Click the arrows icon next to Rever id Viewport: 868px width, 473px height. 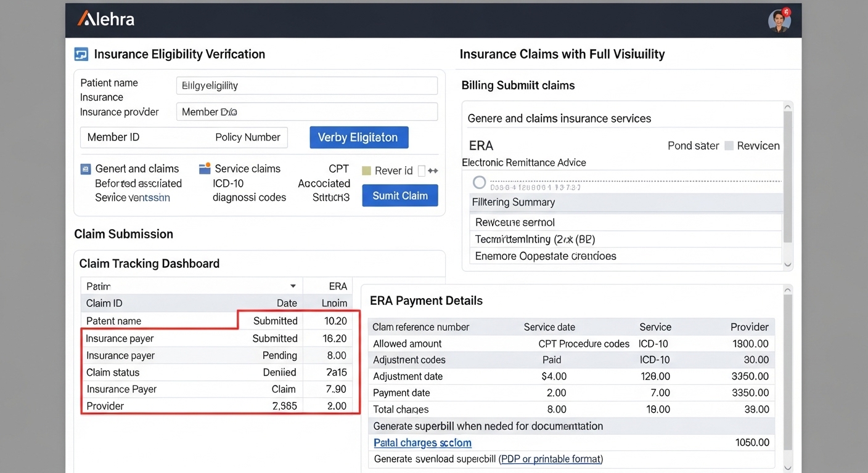point(432,171)
